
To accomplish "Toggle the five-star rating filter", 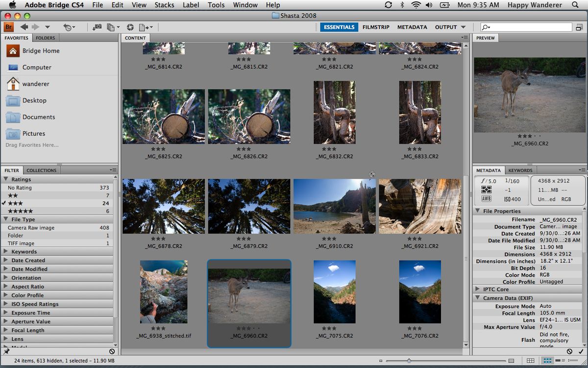I will pyautogui.click(x=57, y=211).
